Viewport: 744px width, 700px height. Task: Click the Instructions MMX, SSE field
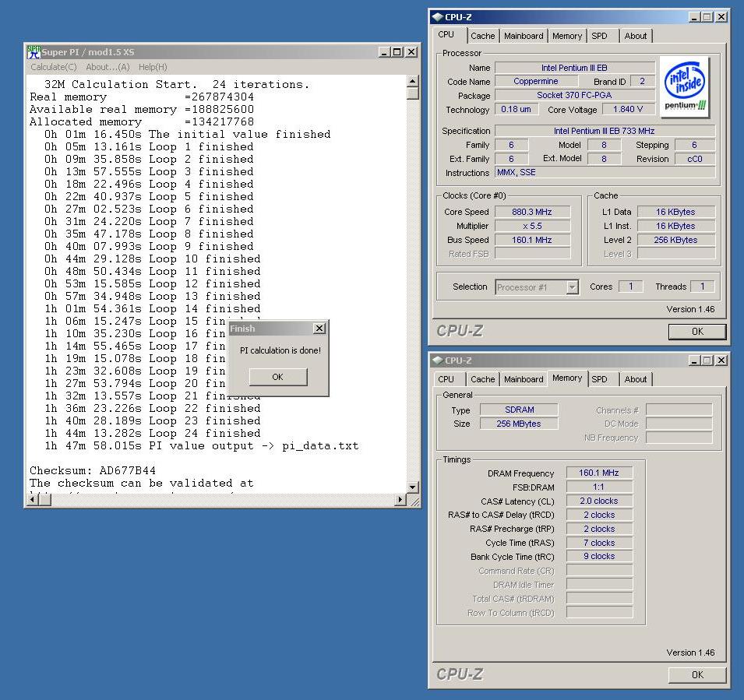(x=605, y=173)
